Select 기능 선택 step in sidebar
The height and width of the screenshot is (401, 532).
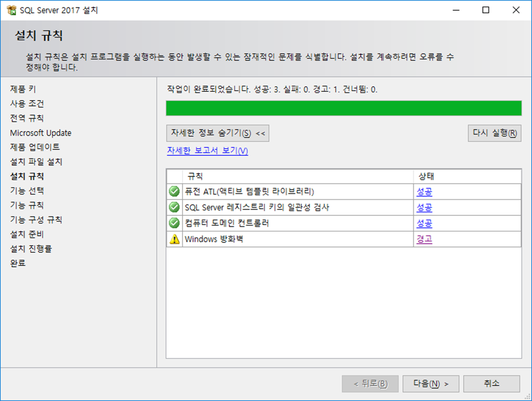pyautogui.click(x=27, y=190)
